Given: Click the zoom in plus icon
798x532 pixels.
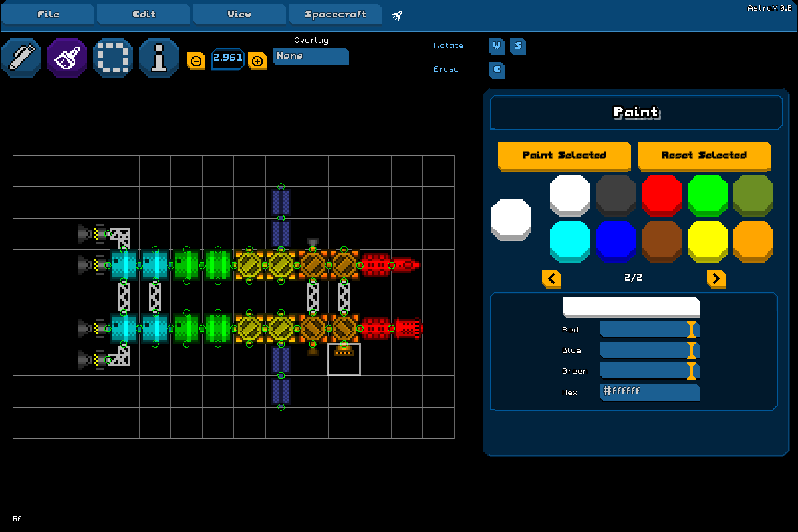Looking at the screenshot, I should tap(257, 61).
